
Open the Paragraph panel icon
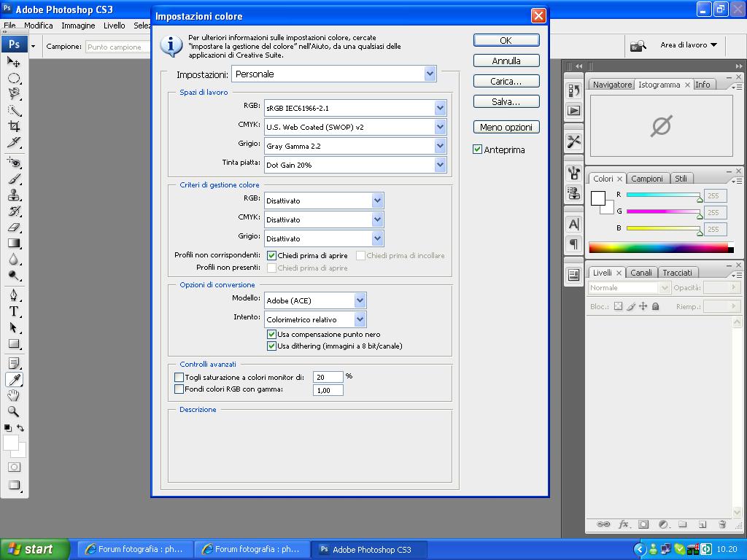574,244
